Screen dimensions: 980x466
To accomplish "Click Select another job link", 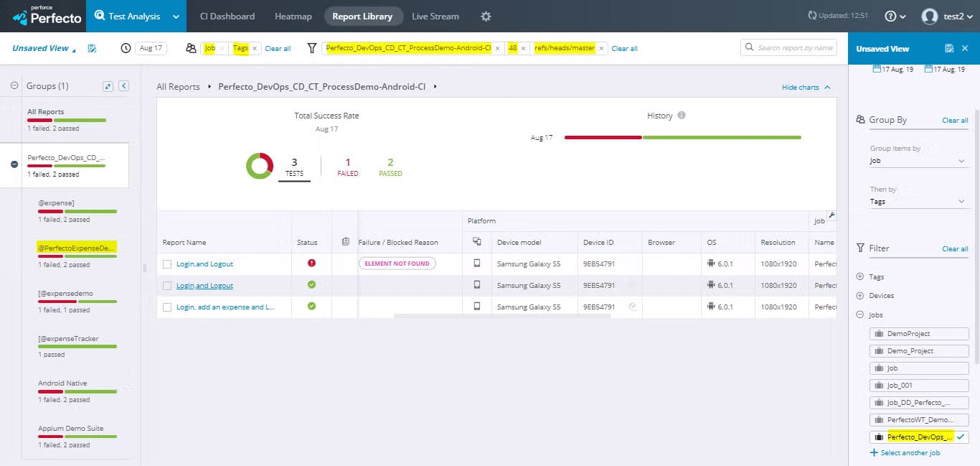I will click(905, 453).
